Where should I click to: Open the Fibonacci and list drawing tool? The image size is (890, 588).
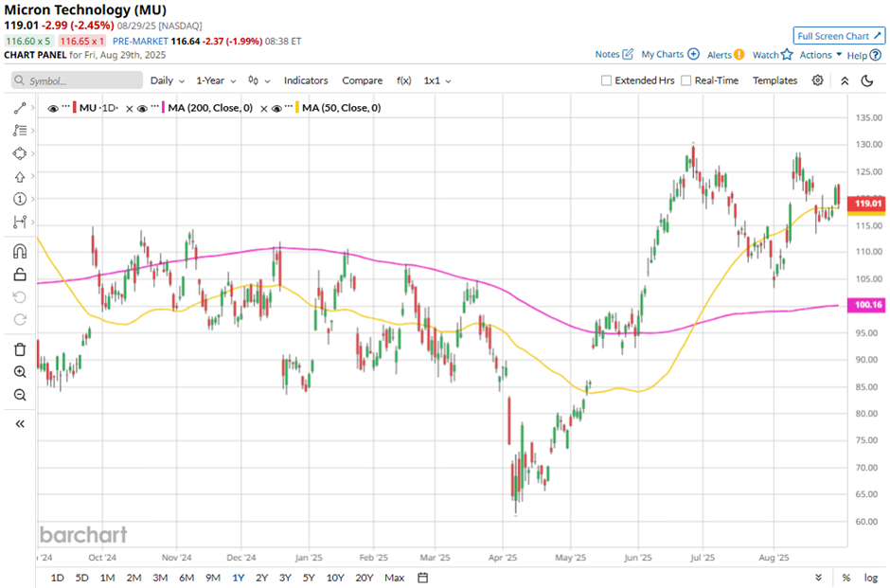20,131
